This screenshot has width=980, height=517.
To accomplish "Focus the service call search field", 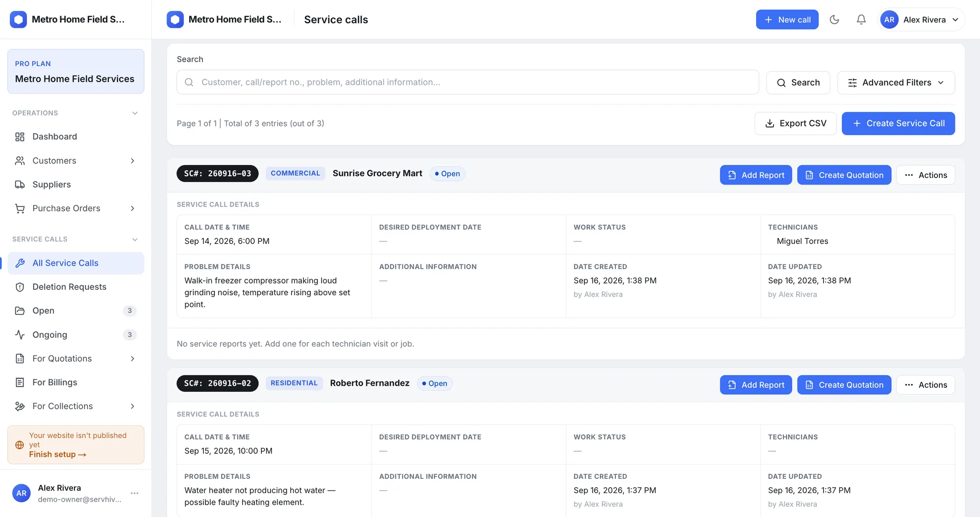I will pyautogui.click(x=467, y=82).
